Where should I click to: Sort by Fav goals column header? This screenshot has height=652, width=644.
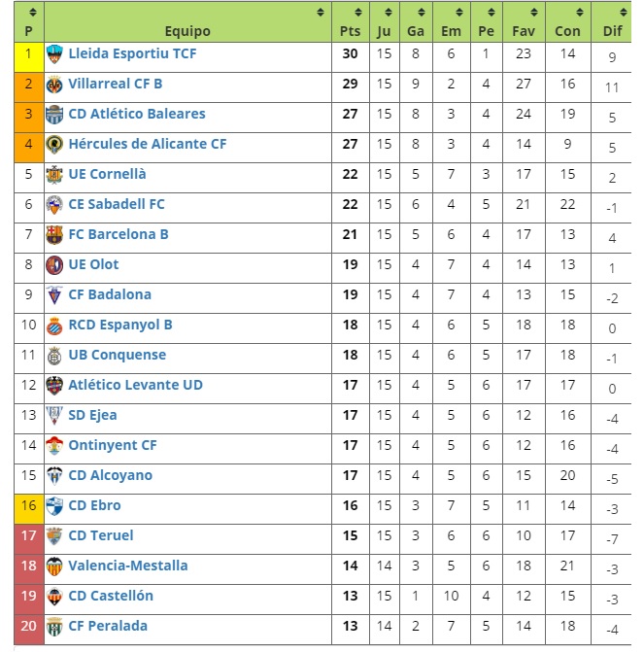[524, 22]
